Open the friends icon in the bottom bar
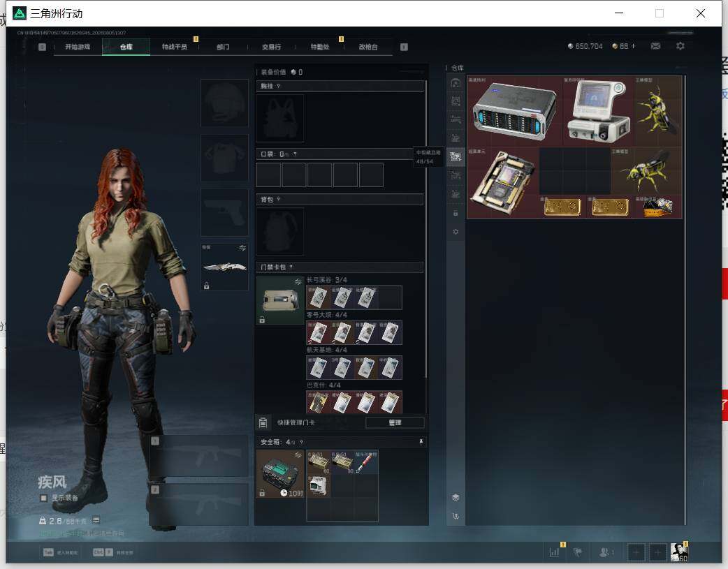 [605, 552]
